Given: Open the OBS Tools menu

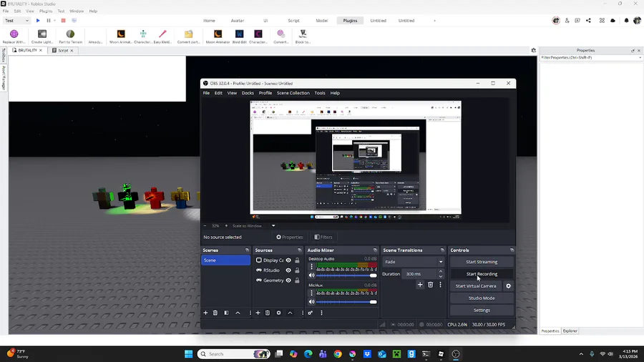Looking at the screenshot, I should (320, 93).
